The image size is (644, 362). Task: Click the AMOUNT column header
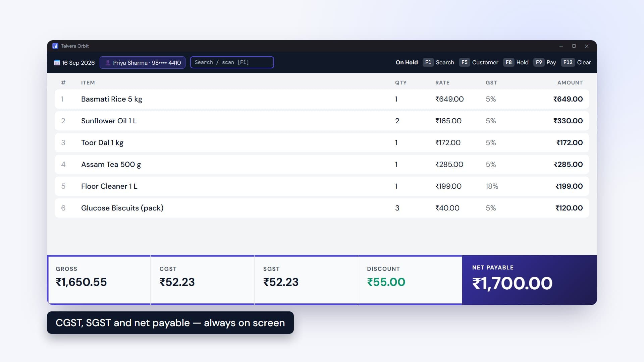click(x=570, y=82)
